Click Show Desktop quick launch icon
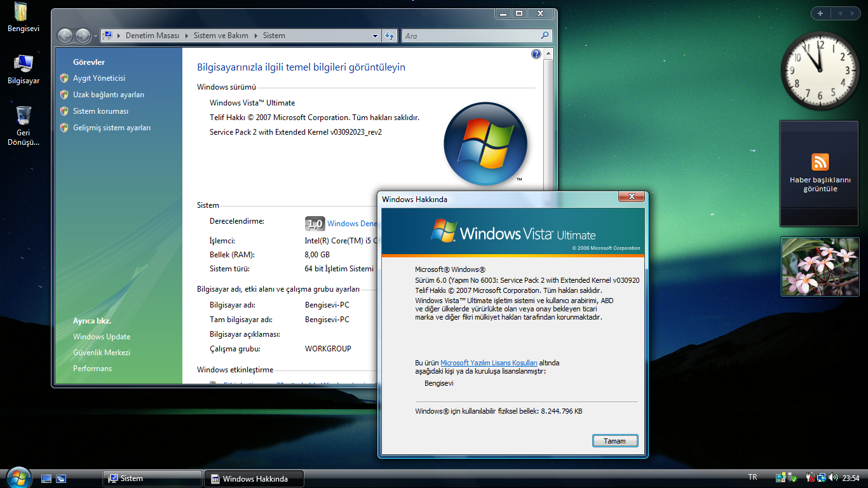 coord(46,478)
